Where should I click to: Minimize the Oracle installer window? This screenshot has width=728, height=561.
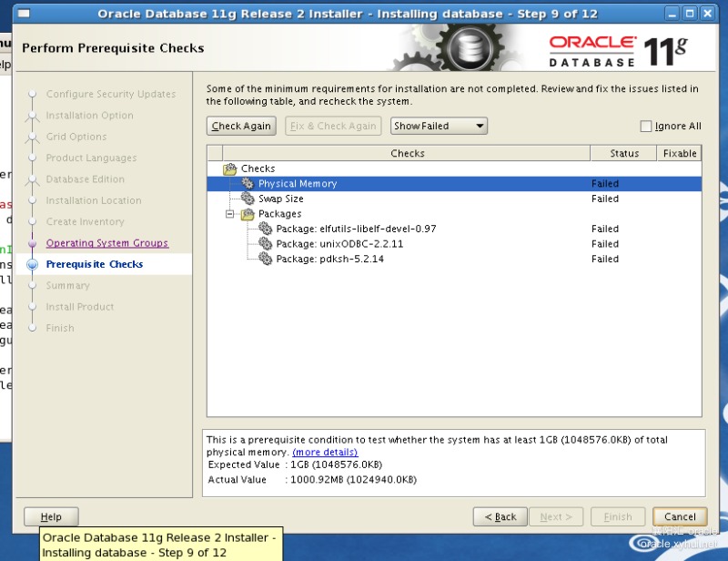click(x=672, y=14)
